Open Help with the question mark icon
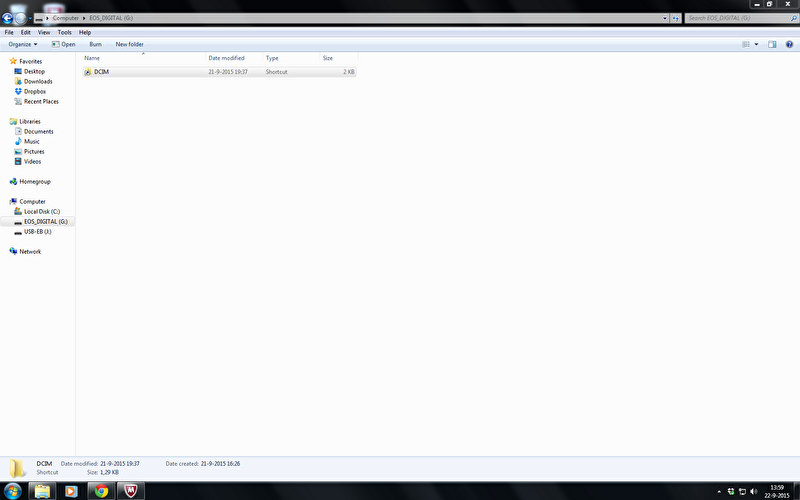 (x=787, y=44)
